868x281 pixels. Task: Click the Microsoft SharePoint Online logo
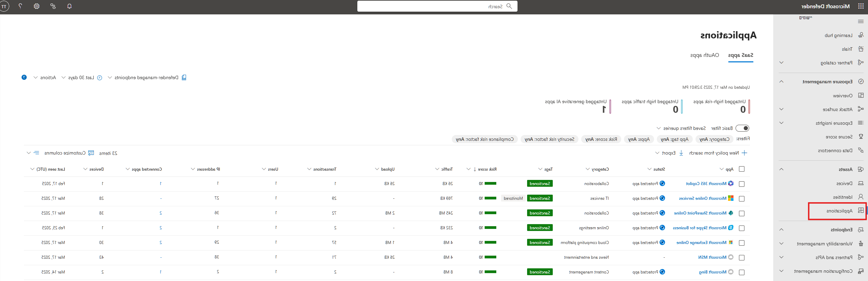click(x=731, y=213)
